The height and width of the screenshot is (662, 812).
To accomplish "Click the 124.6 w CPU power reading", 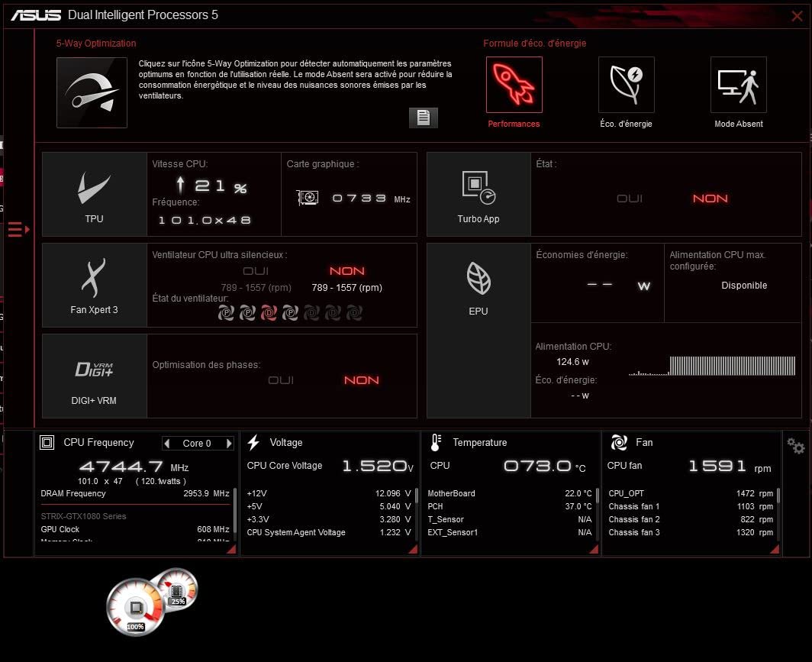I will tap(572, 362).
